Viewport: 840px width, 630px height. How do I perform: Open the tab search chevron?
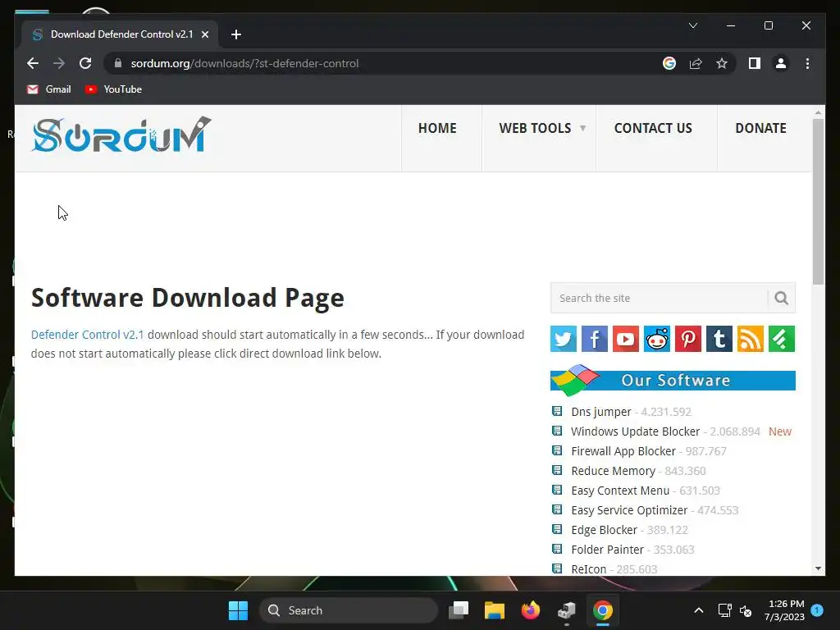(x=692, y=25)
